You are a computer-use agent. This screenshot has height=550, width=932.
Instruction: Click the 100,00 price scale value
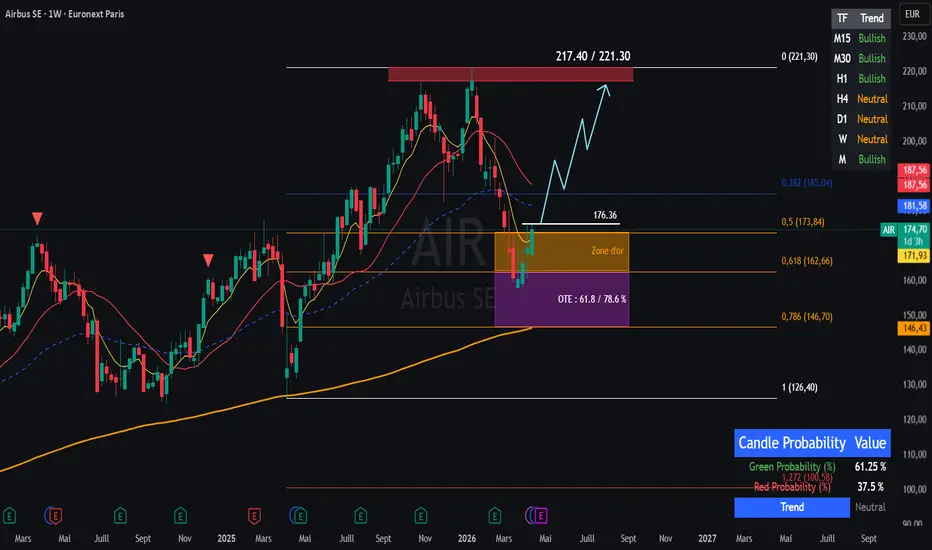tap(914, 489)
